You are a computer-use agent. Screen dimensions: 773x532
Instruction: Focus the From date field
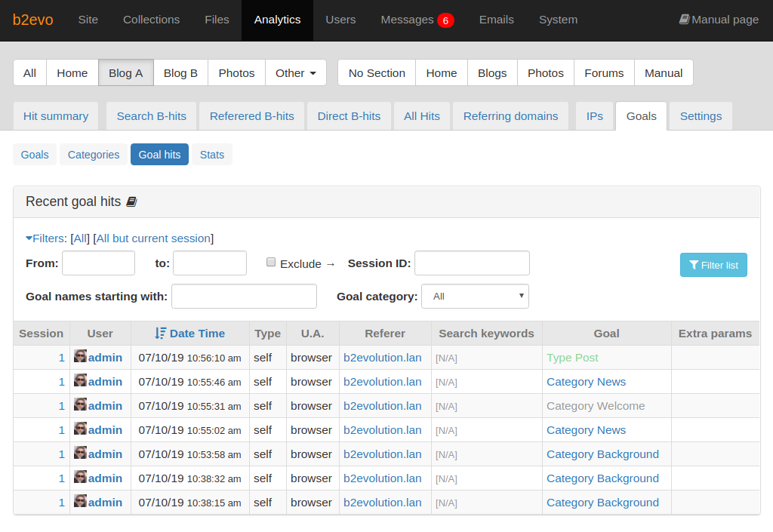[x=99, y=263]
